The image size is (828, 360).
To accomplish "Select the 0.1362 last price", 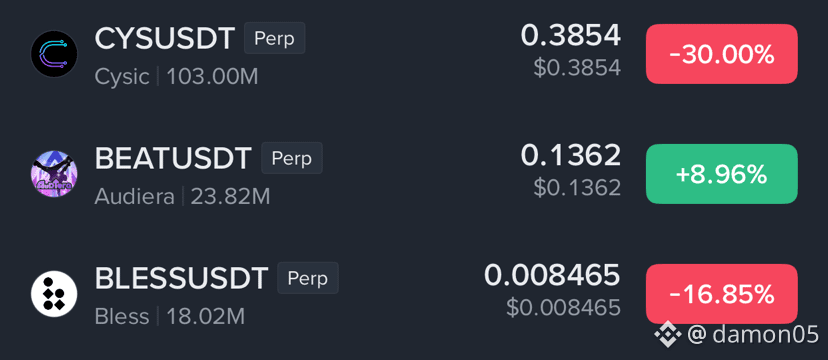I will tap(571, 156).
